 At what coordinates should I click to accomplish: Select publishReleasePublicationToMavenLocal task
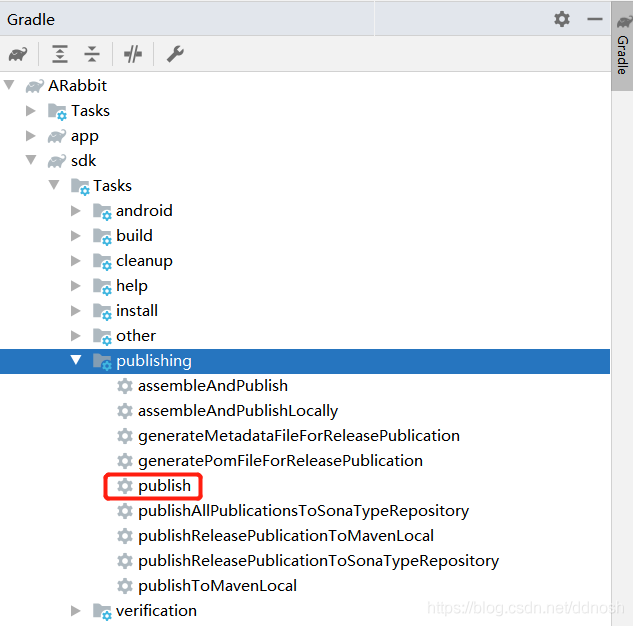[286, 536]
